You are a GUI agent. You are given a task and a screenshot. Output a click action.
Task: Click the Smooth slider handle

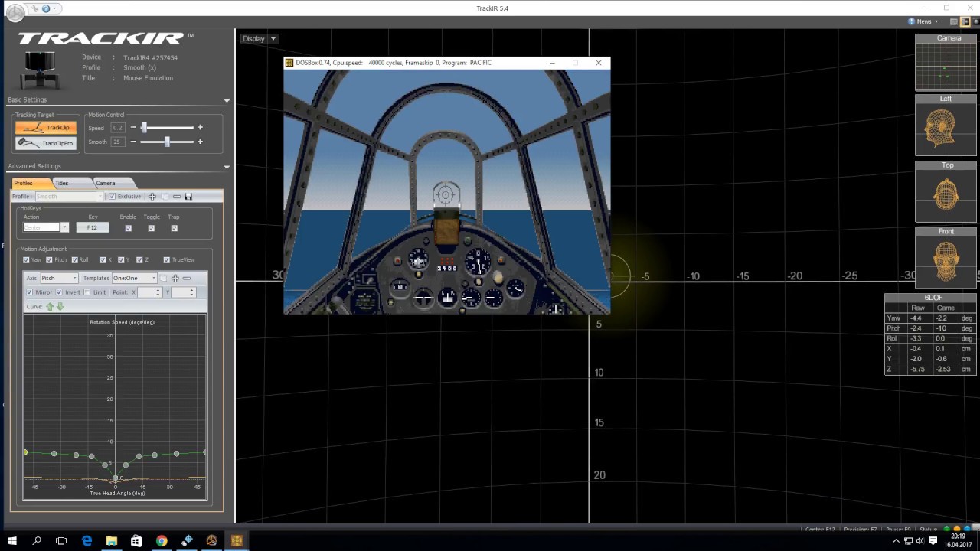pos(167,142)
